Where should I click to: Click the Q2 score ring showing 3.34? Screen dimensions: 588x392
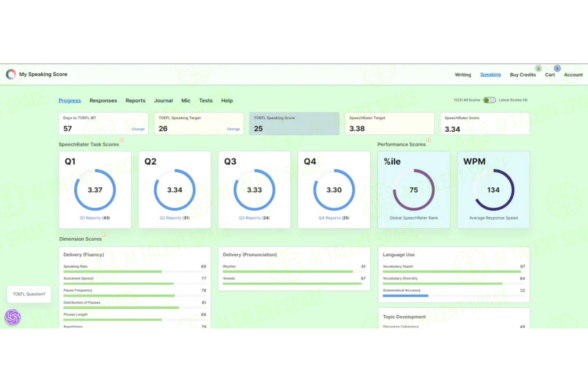[x=174, y=190]
